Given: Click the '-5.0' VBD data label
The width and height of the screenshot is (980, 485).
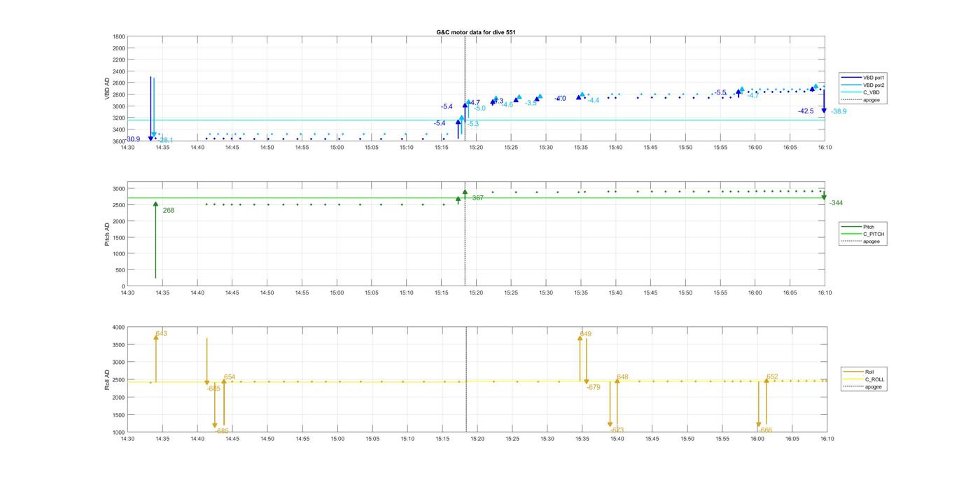Looking at the screenshot, I should [x=479, y=108].
